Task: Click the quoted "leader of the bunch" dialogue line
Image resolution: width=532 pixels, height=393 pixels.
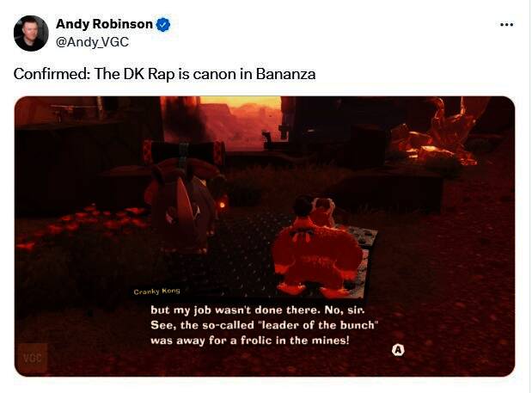Action: (x=265, y=325)
